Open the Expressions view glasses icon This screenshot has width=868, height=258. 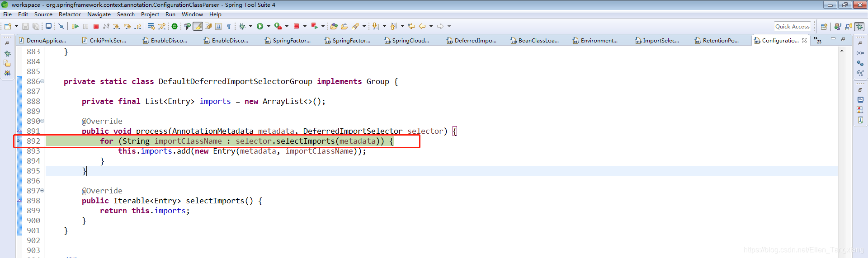point(860,73)
